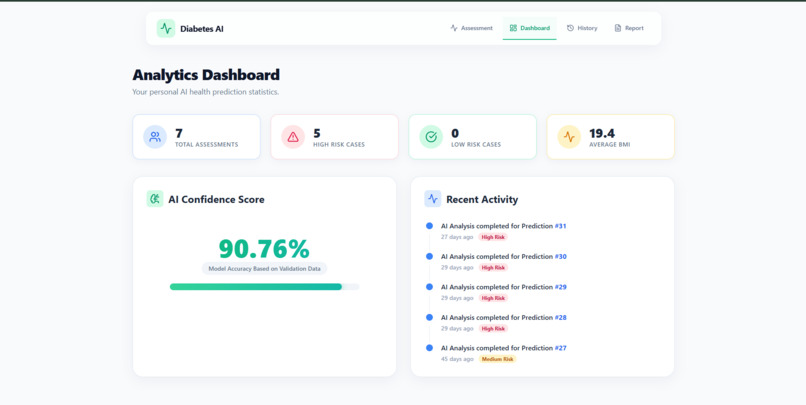Image resolution: width=806 pixels, height=405 pixels.
Task: Click the '27 days ago' timestamp
Action: (x=457, y=237)
